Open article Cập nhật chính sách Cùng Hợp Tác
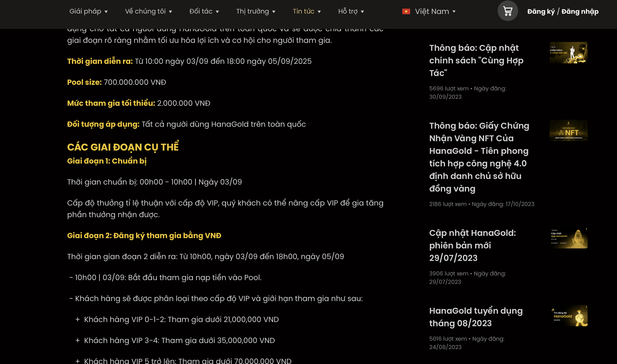Image resolution: width=617 pixels, height=364 pixels. tap(476, 60)
